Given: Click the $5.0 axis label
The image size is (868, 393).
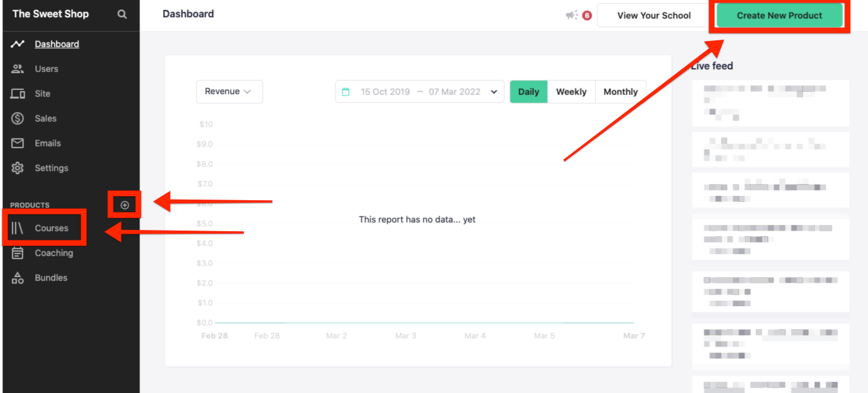Looking at the screenshot, I should tap(206, 224).
